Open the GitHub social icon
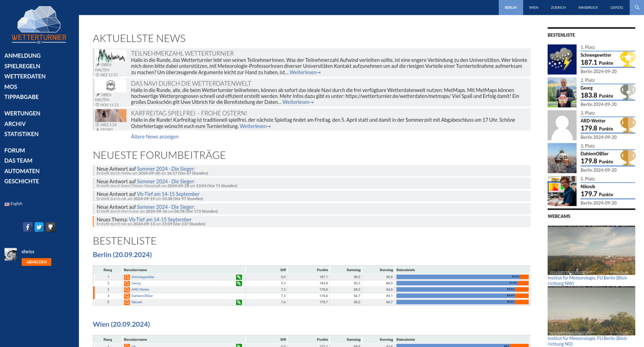This screenshot has width=644, height=347. 50,227
